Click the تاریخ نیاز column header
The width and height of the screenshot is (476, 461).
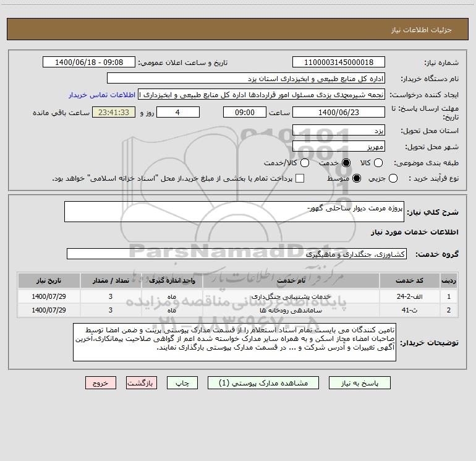coord(49,280)
